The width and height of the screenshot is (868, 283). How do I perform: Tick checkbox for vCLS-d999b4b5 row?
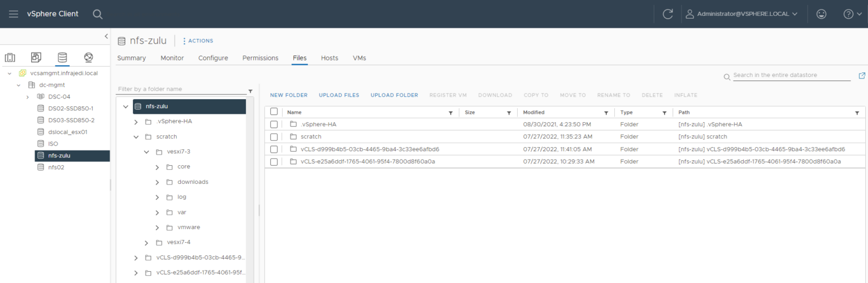274,149
